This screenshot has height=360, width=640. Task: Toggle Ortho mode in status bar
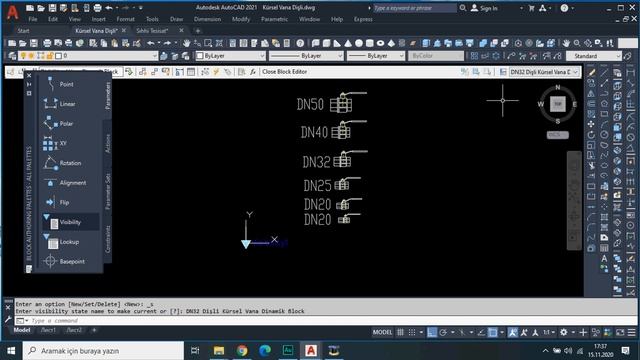tap(432, 332)
